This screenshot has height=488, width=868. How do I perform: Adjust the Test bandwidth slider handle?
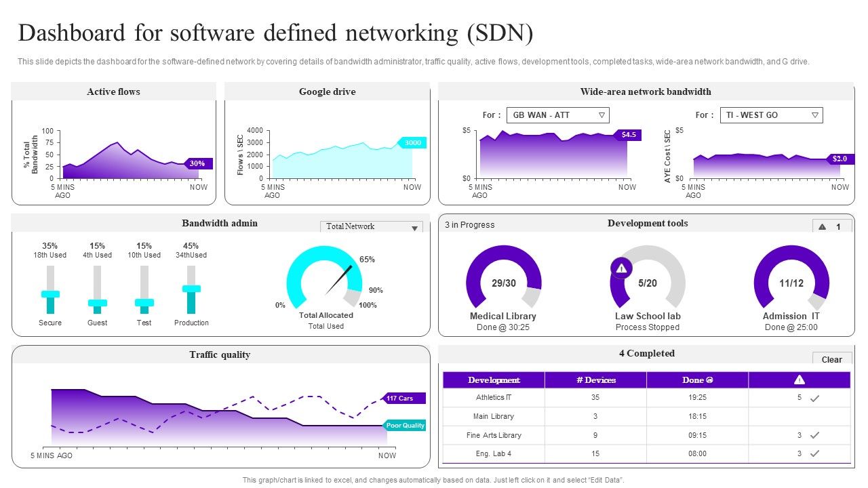click(x=144, y=303)
